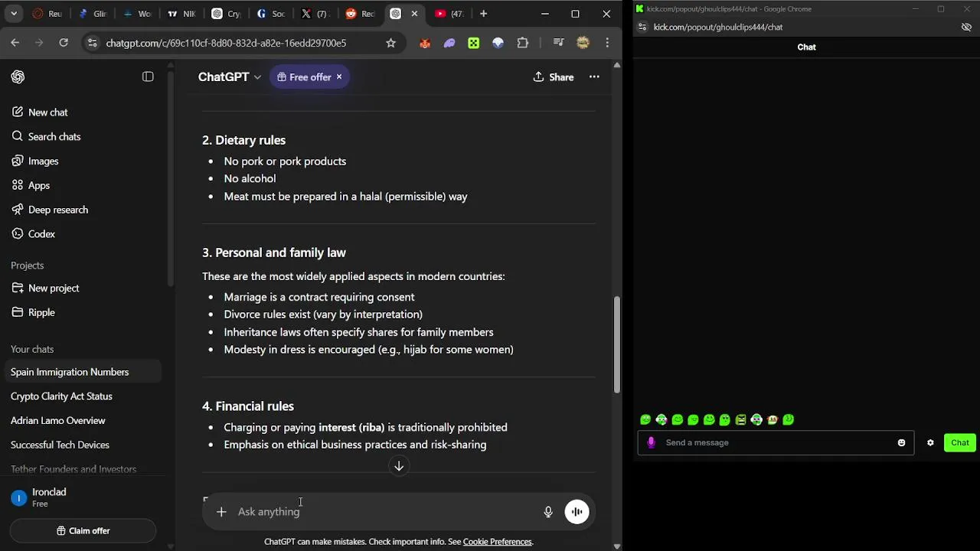Screen dimensions: 980x551
Task: Open the MetaMask fox extension
Action: 425,43
